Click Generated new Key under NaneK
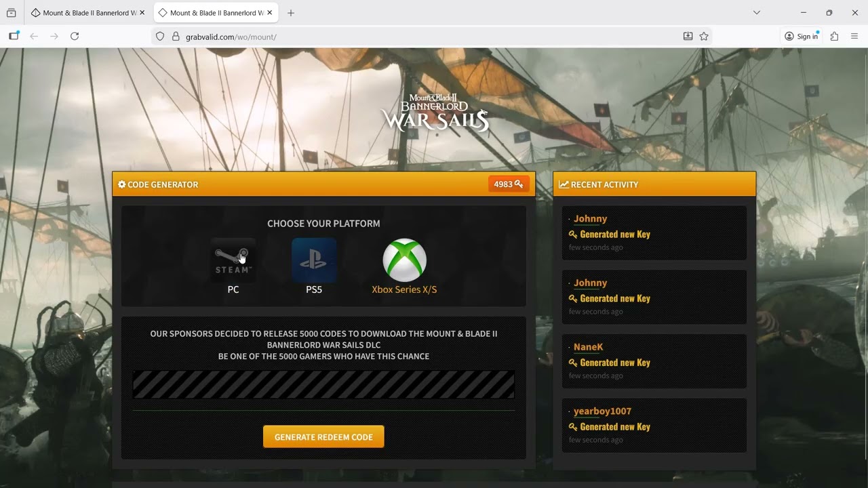 pyautogui.click(x=615, y=363)
